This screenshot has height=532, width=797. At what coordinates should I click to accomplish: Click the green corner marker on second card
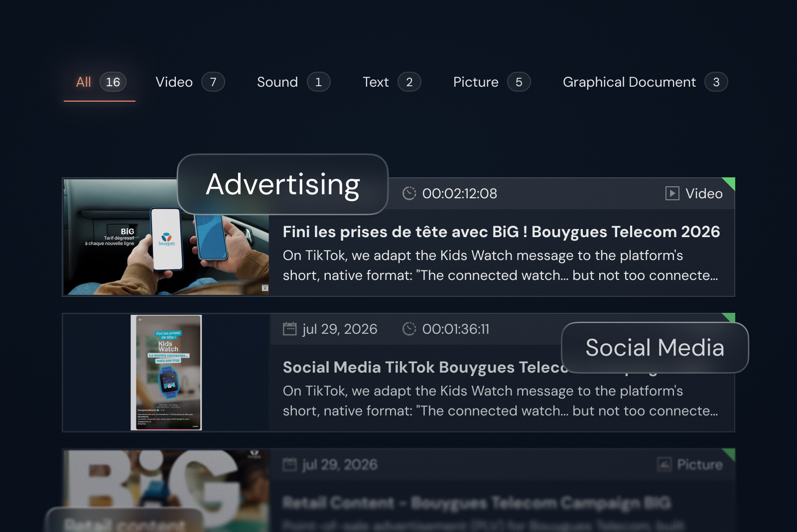pyautogui.click(x=730, y=317)
